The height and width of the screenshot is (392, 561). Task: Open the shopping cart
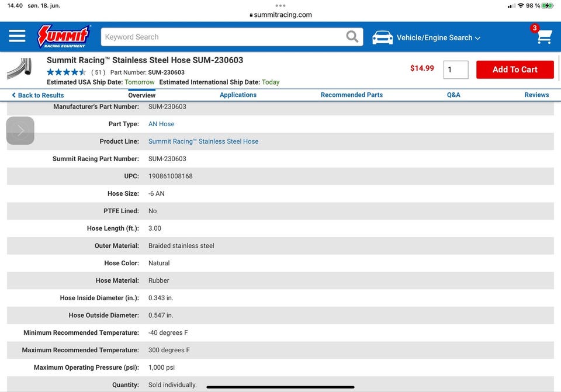[x=544, y=36]
